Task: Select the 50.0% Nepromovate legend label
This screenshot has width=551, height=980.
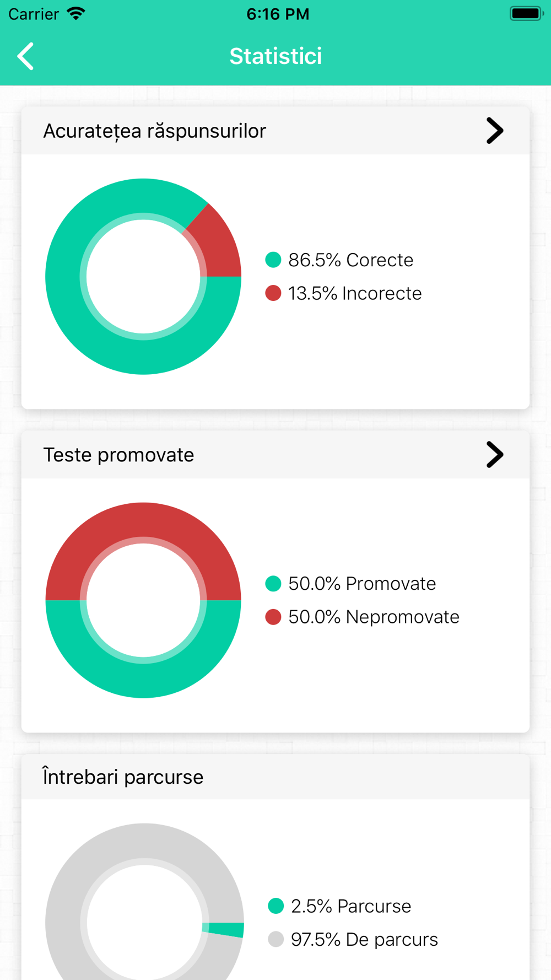Action: pos(374,617)
